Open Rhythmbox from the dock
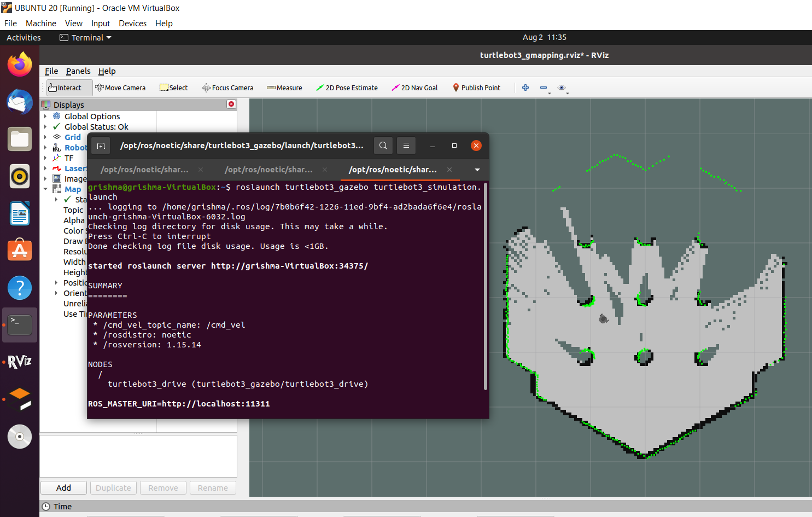The width and height of the screenshot is (812, 517). point(20,177)
